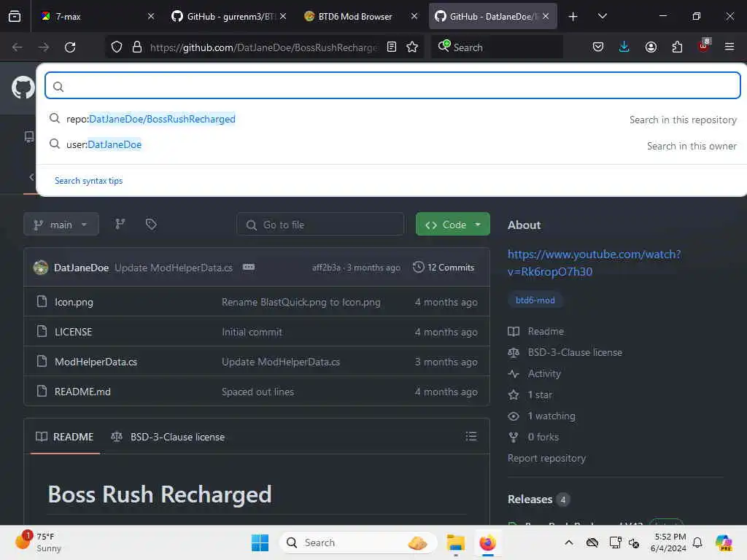Open latest commit Update ModHelperData.cs

tap(174, 268)
